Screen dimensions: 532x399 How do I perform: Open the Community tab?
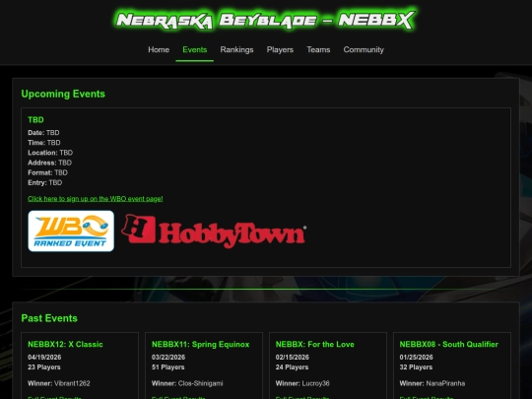(364, 49)
